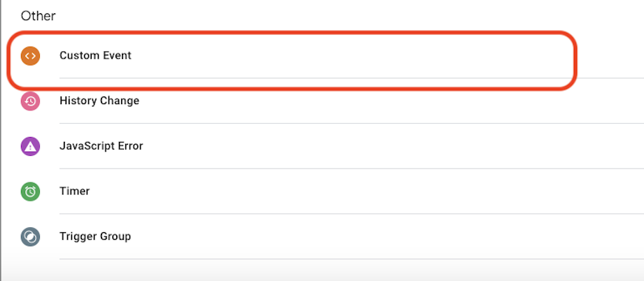This screenshot has width=644, height=281.
Task: Choose the green Timer alarm-clock icon
Action: pyautogui.click(x=30, y=191)
